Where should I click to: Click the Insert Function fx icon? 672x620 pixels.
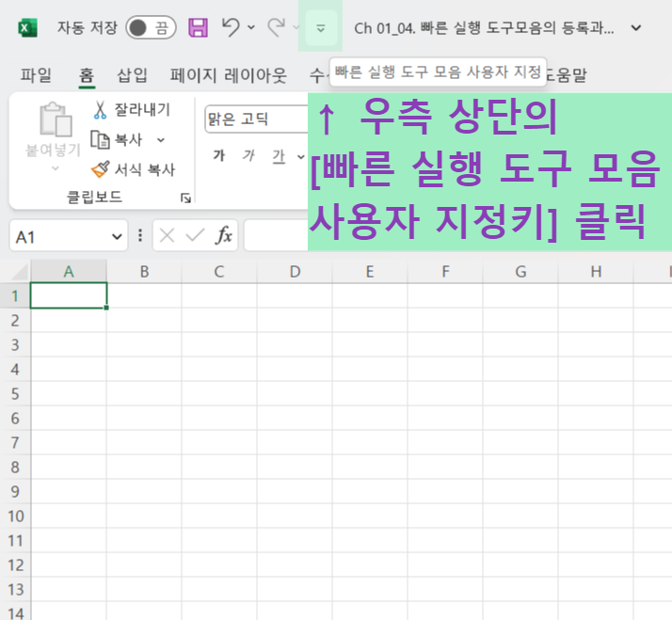point(224,235)
